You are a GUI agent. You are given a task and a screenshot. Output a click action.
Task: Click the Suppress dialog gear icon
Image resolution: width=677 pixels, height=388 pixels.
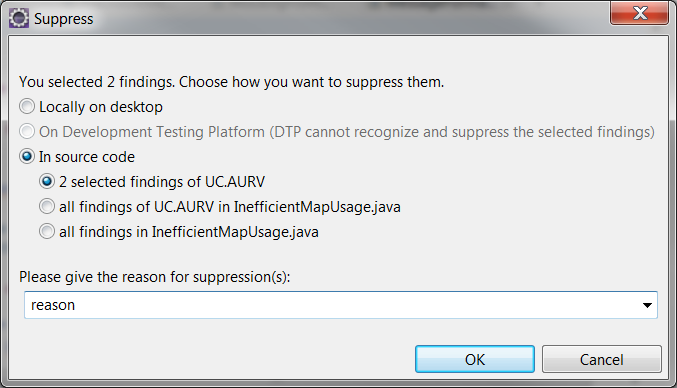[19, 19]
